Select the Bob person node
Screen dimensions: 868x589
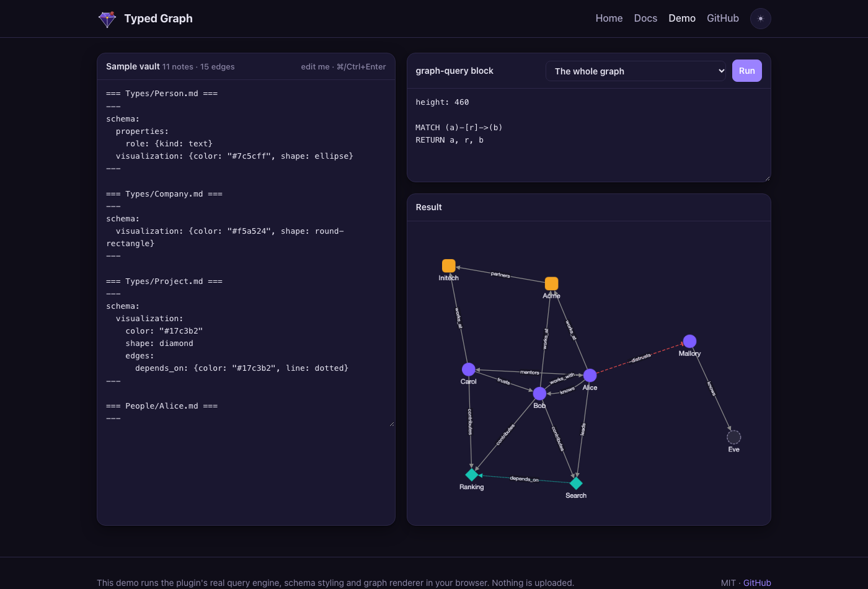[x=540, y=394]
